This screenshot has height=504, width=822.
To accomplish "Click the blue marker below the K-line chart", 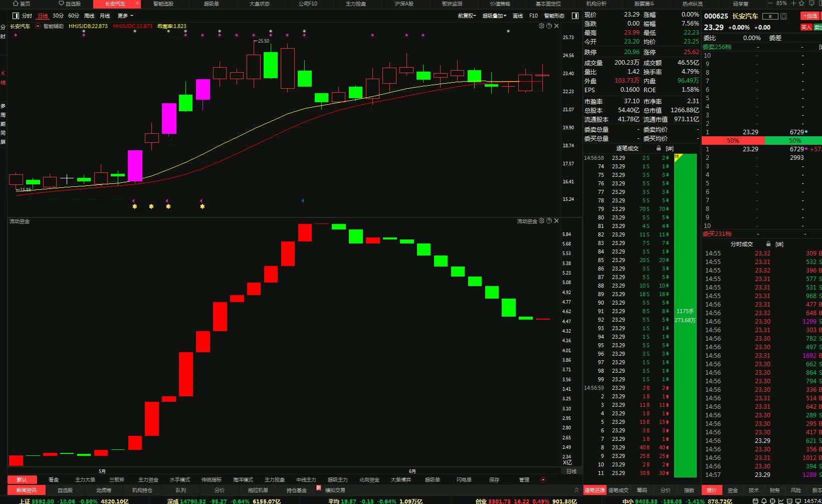I will point(302,200).
